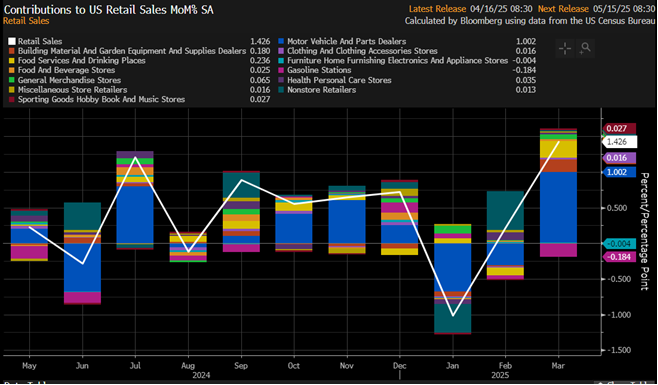Click the 2024 year label on x-axis
The width and height of the screenshot is (658, 385).
(201, 375)
